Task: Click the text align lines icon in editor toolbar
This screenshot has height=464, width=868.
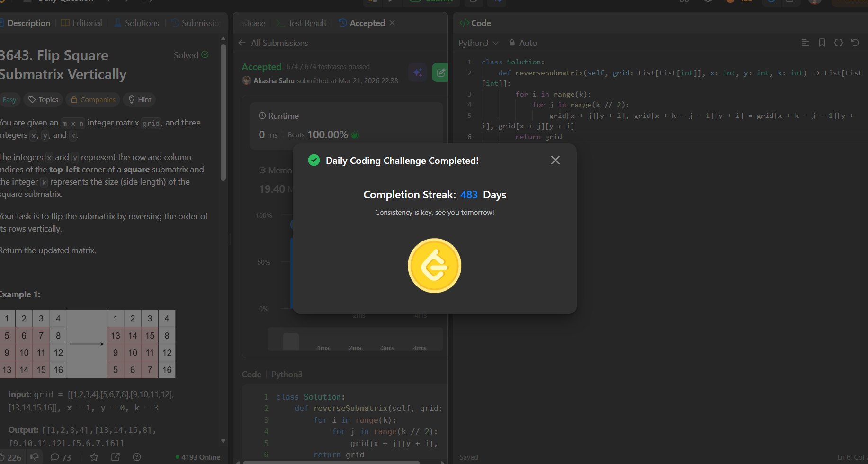Action: (805, 43)
